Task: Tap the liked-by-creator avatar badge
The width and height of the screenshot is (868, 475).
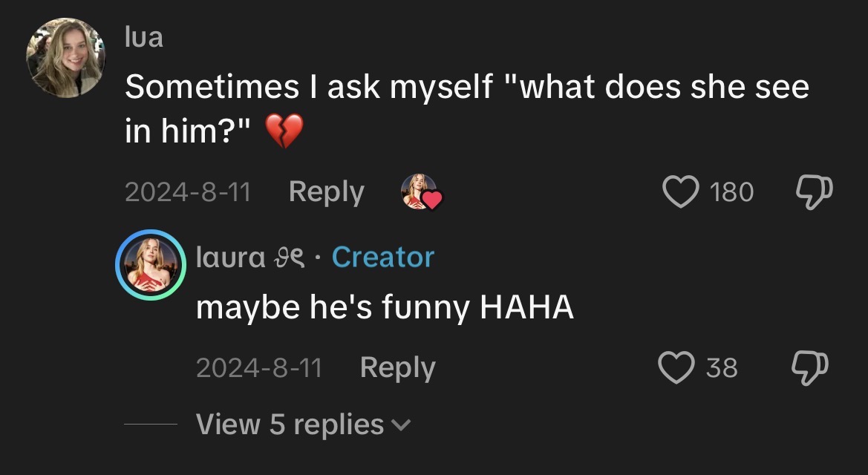Action: pyautogui.click(x=421, y=192)
